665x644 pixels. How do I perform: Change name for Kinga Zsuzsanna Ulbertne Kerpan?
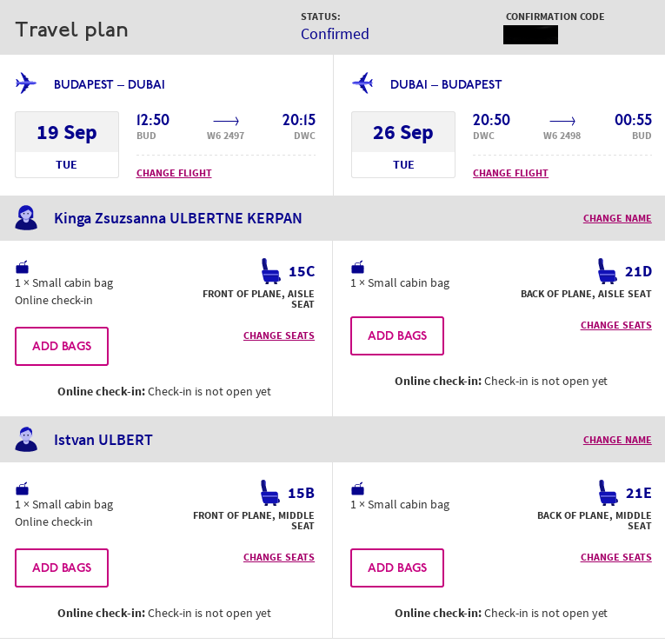pyautogui.click(x=616, y=219)
